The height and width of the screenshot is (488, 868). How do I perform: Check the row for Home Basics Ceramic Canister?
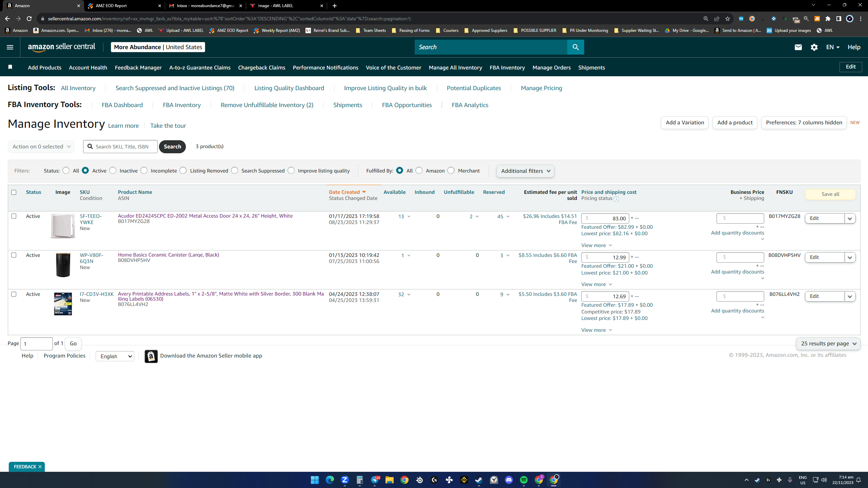coord(14,255)
